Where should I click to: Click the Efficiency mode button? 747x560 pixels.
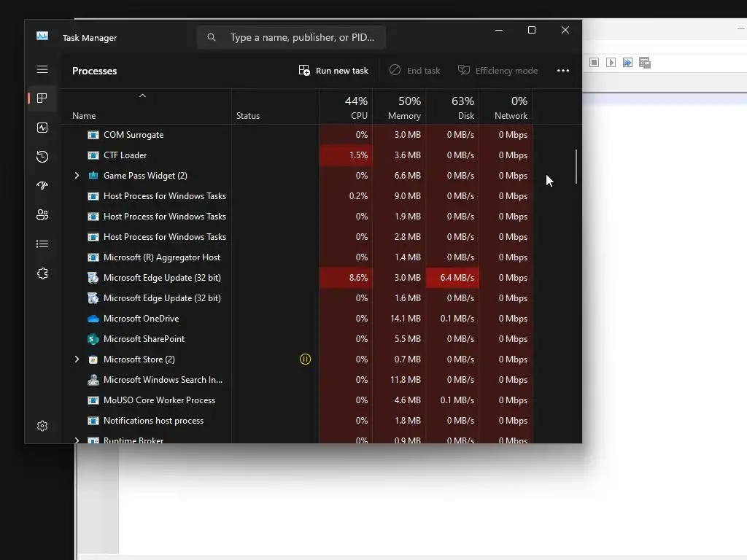(498, 71)
